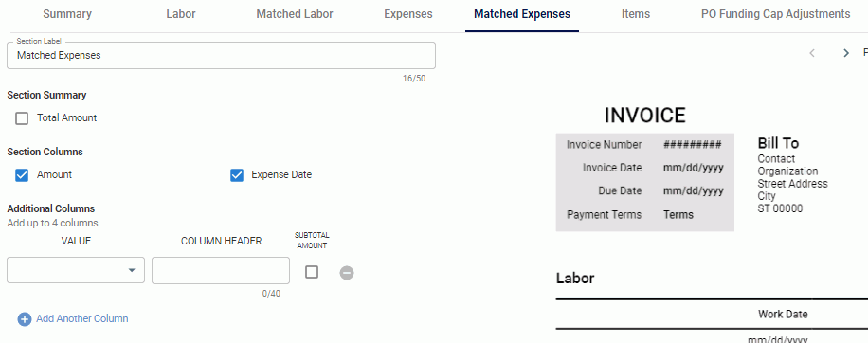Switch to the Expenses tab
Viewport: 868px width, 343px height.
(x=408, y=14)
